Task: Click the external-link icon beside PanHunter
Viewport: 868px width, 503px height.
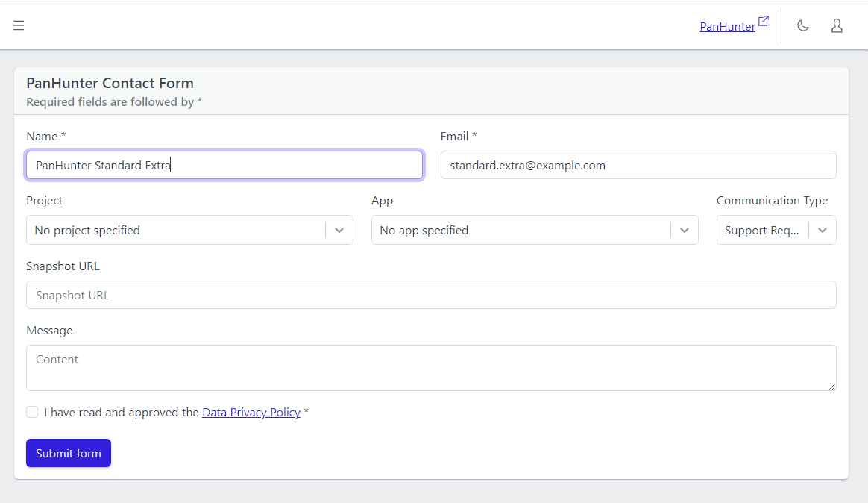Action: pos(762,19)
